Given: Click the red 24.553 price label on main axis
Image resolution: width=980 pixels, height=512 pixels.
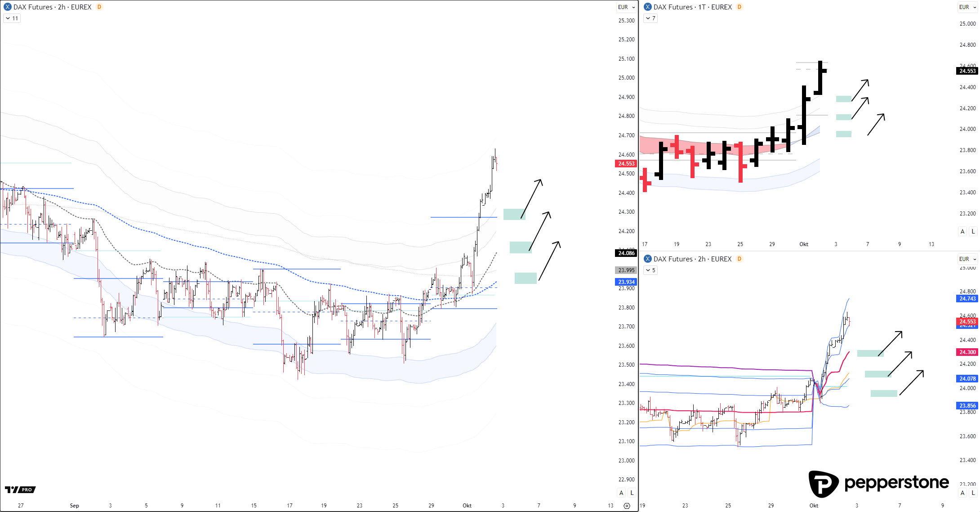Looking at the screenshot, I should (626, 164).
